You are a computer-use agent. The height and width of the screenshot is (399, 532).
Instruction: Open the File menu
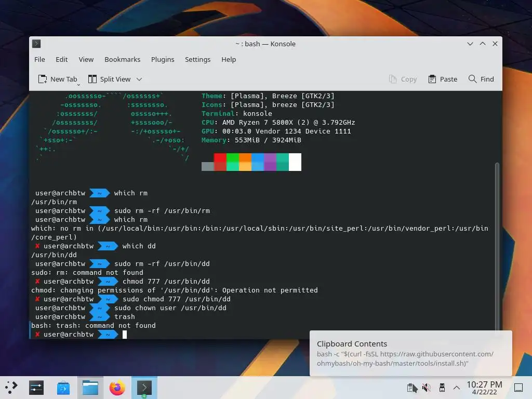tap(39, 59)
